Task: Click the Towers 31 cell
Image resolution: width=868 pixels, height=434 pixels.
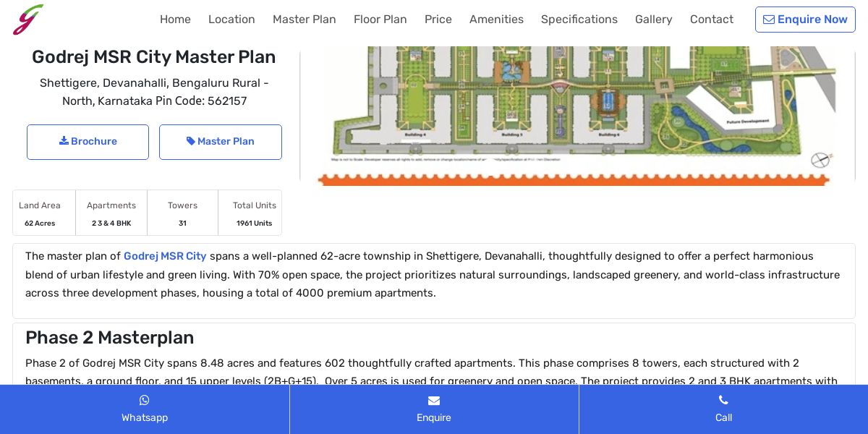Action: click(182, 213)
